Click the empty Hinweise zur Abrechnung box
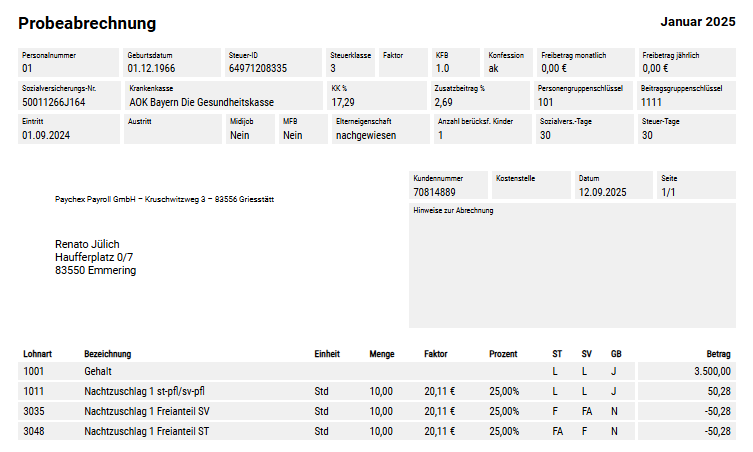Screen dimensions: 753x452 pyautogui.click(x=571, y=270)
